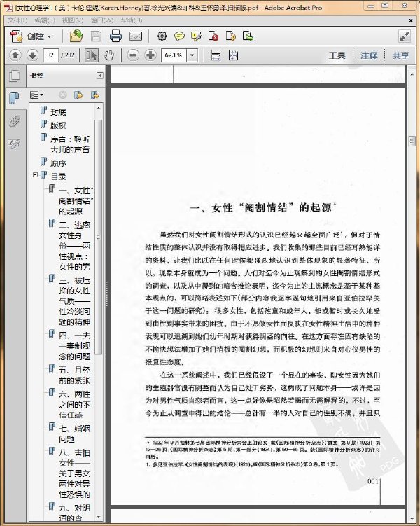Click the delete page icon in toolbar
420x526 pixels.
coord(213,36)
